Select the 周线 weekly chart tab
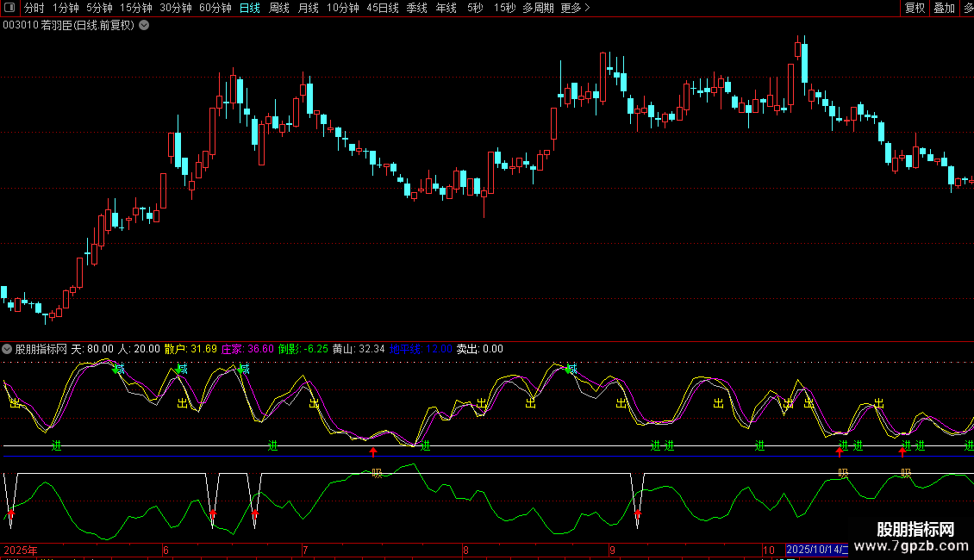The height and width of the screenshot is (560, 974). (279, 9)
